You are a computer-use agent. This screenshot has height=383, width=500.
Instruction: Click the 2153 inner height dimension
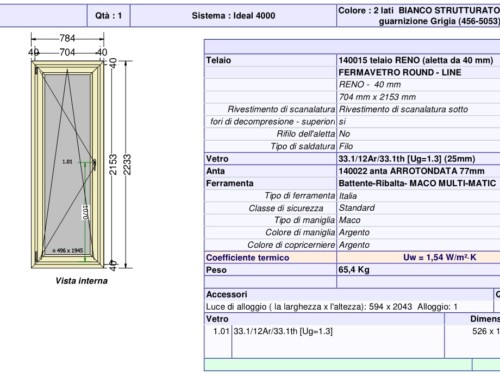(x=113, y=164)
